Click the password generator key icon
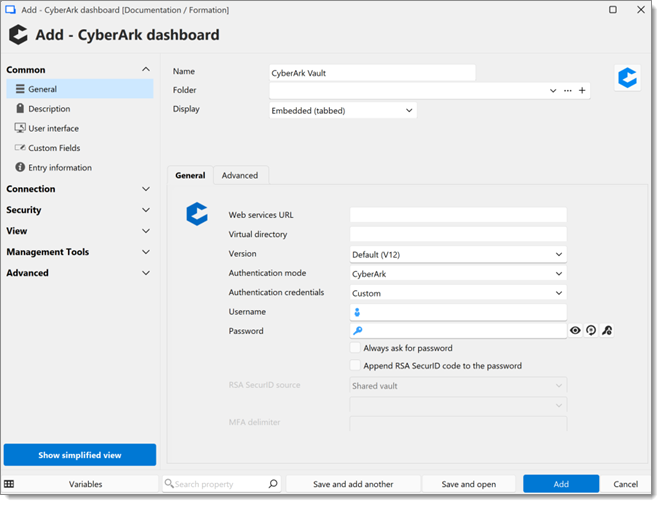This screenshot has width=662, height=505. [x=606, y=331]
